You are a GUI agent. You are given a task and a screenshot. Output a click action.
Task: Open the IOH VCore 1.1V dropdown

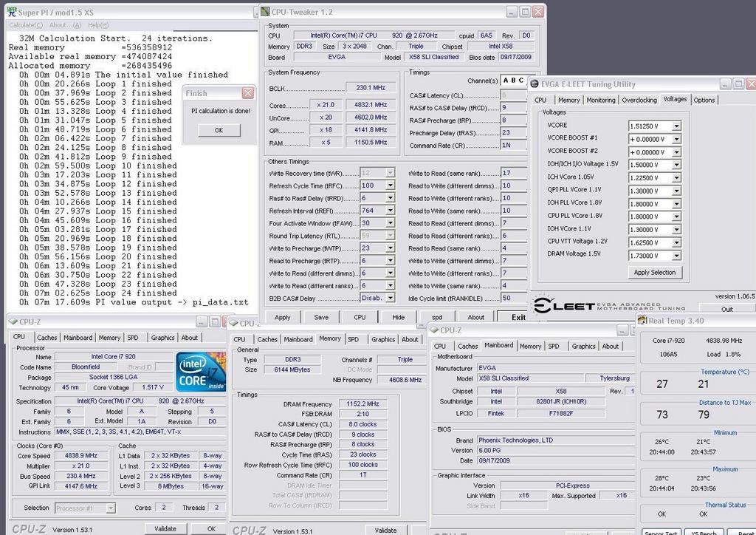coord(676,230)
